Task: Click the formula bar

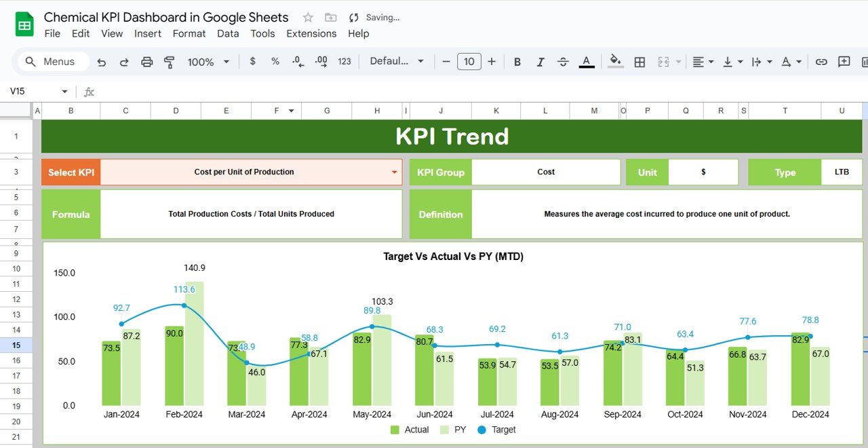Action: [x=481, y=92]
